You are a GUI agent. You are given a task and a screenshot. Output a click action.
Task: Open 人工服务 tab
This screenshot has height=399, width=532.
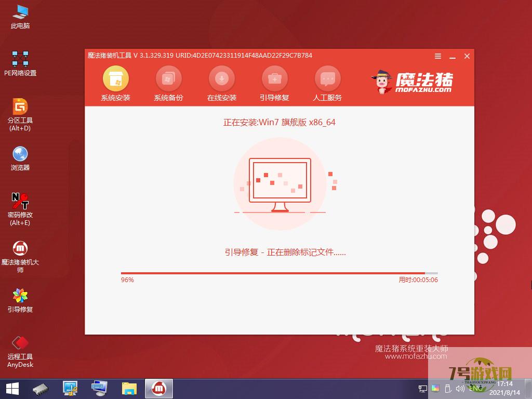327,84
